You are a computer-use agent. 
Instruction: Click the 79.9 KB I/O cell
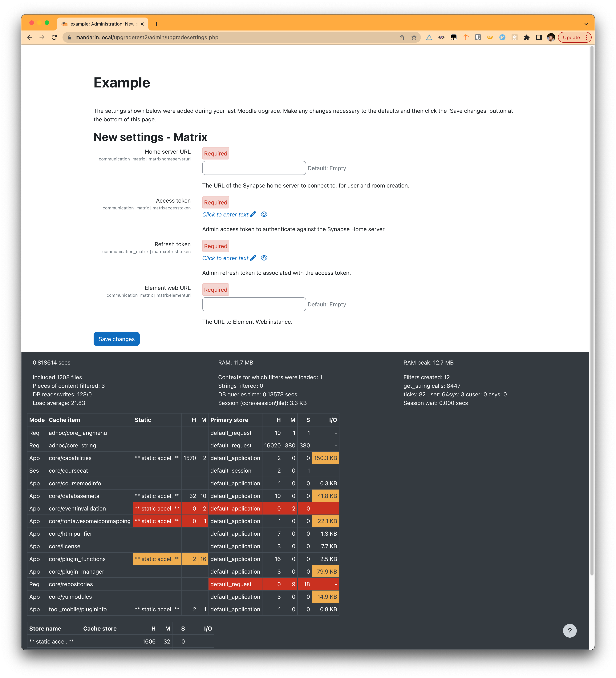(x=325, y=571)
